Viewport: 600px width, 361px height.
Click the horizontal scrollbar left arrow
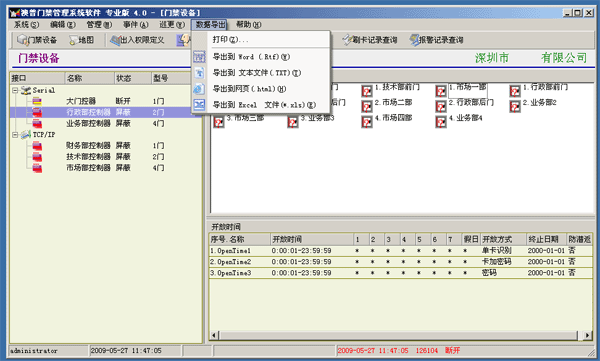coord(214,335)
